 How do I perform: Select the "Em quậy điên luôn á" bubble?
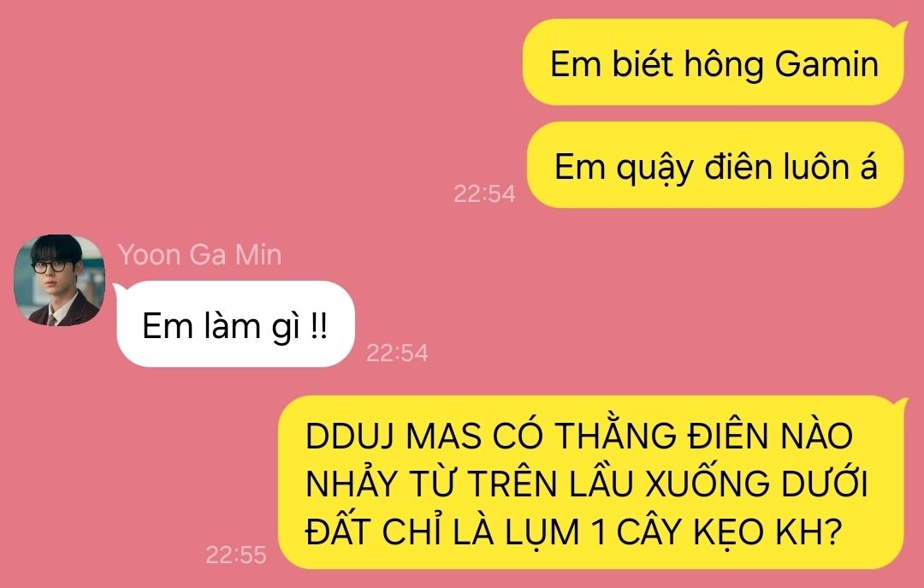pos(715,165)
